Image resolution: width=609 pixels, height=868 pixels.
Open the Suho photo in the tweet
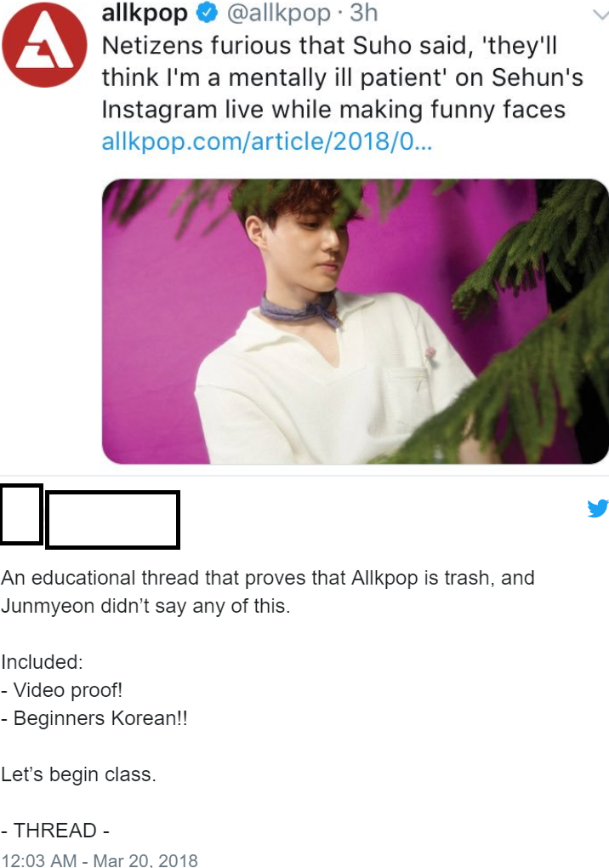pos(356,321)
